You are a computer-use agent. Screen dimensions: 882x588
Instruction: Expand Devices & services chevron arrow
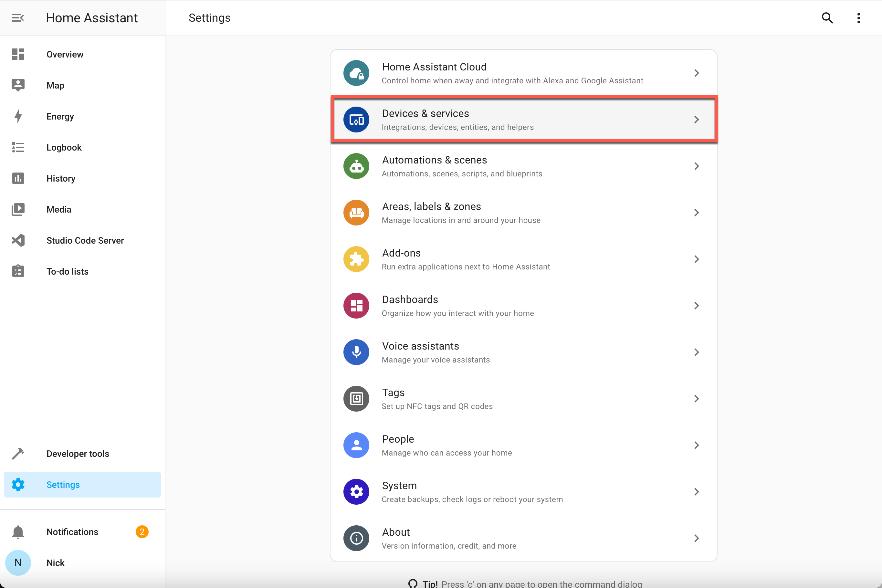696,120
